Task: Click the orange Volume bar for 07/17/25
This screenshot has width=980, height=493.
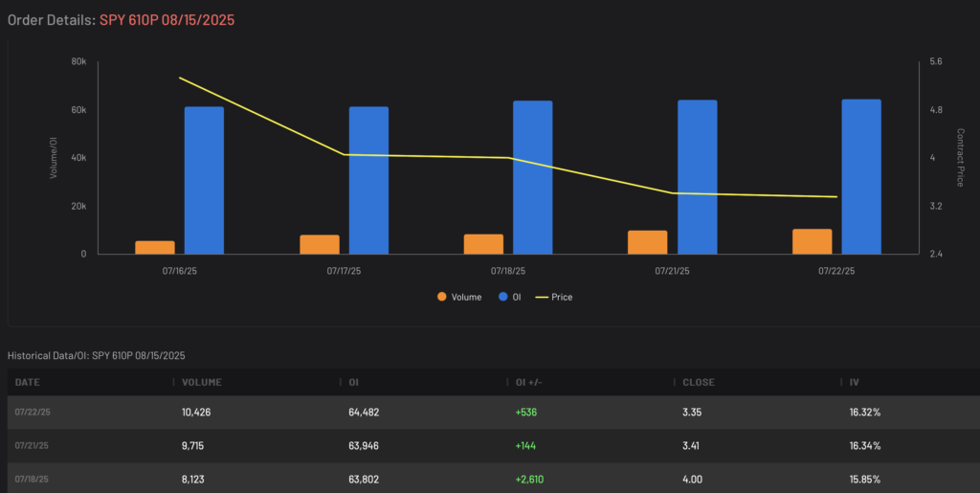Action: (x=320, y=245)
